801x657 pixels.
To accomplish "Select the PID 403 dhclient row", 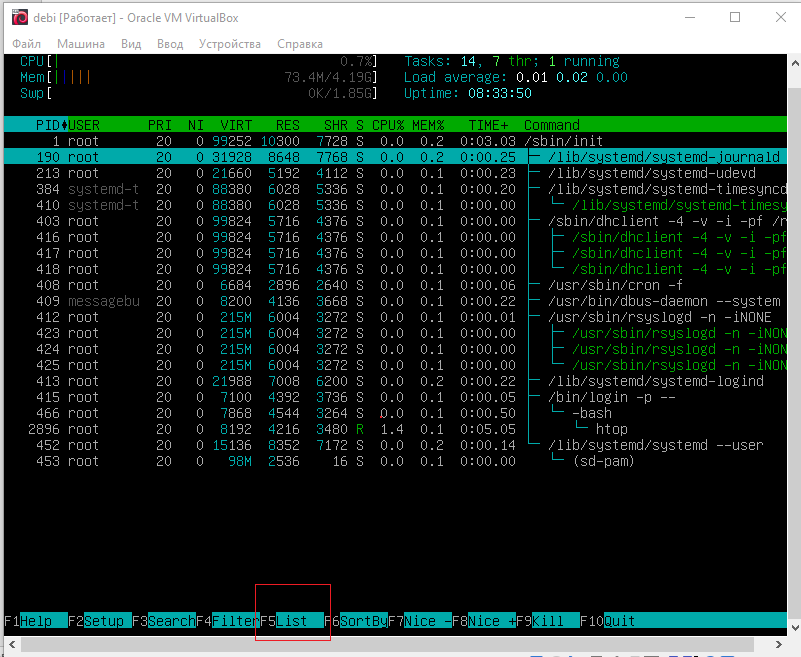I will pyautogui.click(x=395, y=221).
